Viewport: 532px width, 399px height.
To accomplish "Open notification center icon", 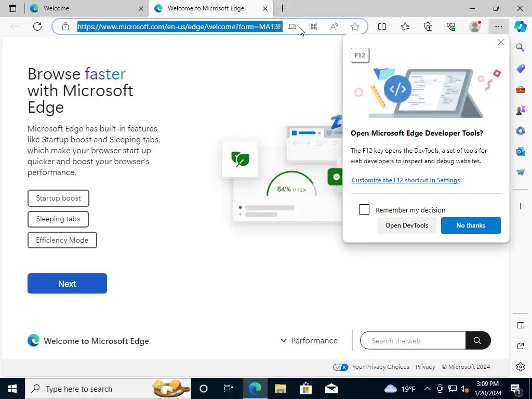I will coord(516,389).
